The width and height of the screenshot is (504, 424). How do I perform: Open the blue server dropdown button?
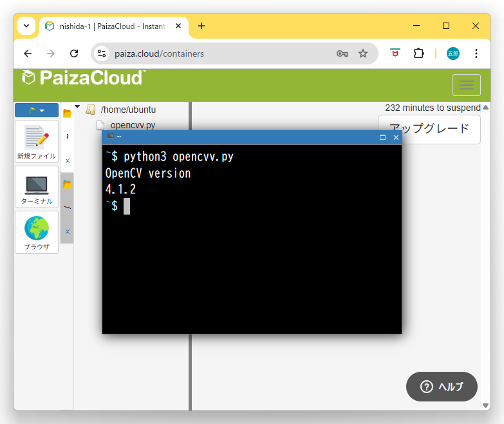[x=37, y=110]
